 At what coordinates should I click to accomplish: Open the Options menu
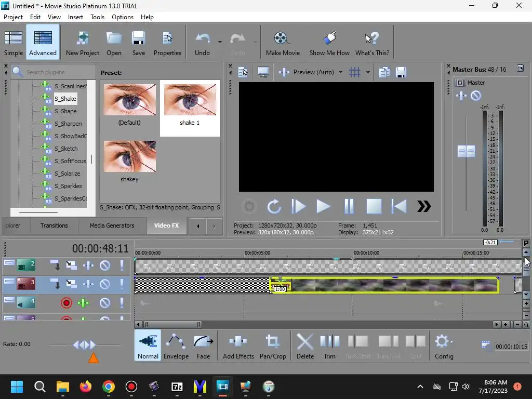tap(123, 17)
